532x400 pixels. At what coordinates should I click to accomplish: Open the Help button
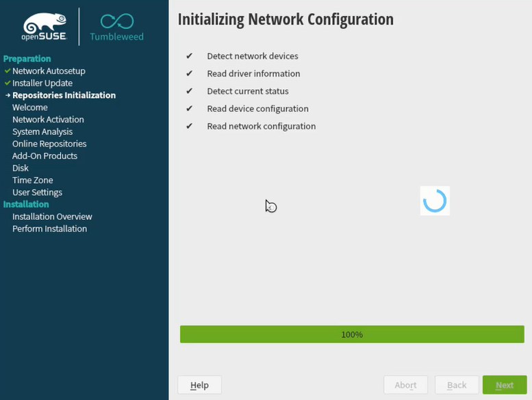(x=199, y=385)
